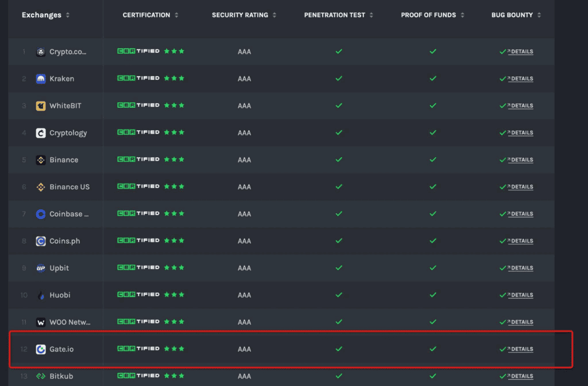Sort table by Bug Bounty column
The image size is (588, 386).
click(539, 15)
